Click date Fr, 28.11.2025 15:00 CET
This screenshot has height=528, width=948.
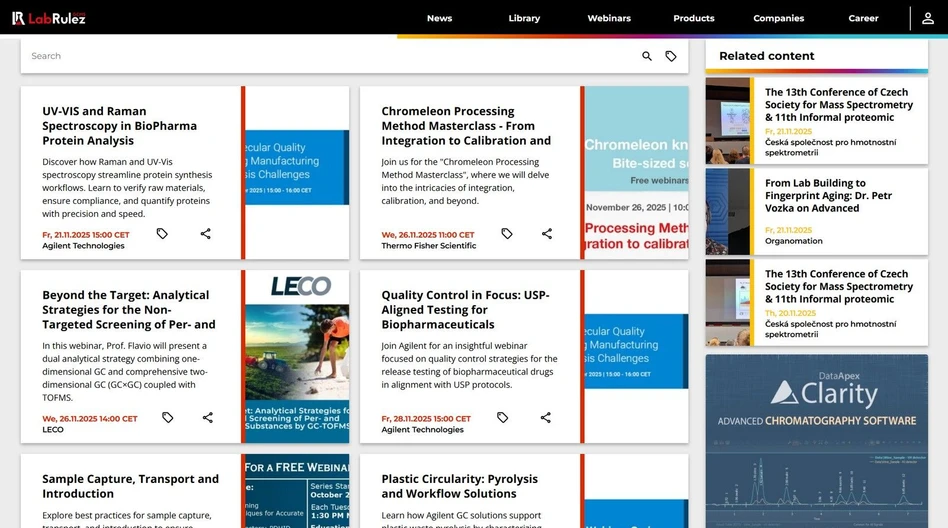tap(426, 419)
